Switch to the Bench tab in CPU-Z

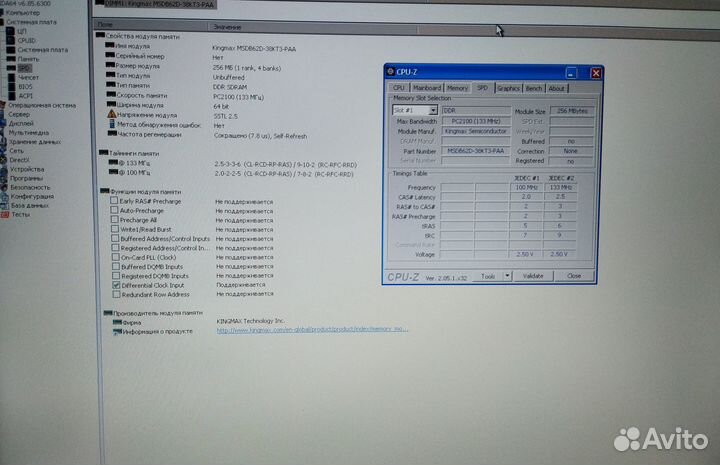pos(534,88)
